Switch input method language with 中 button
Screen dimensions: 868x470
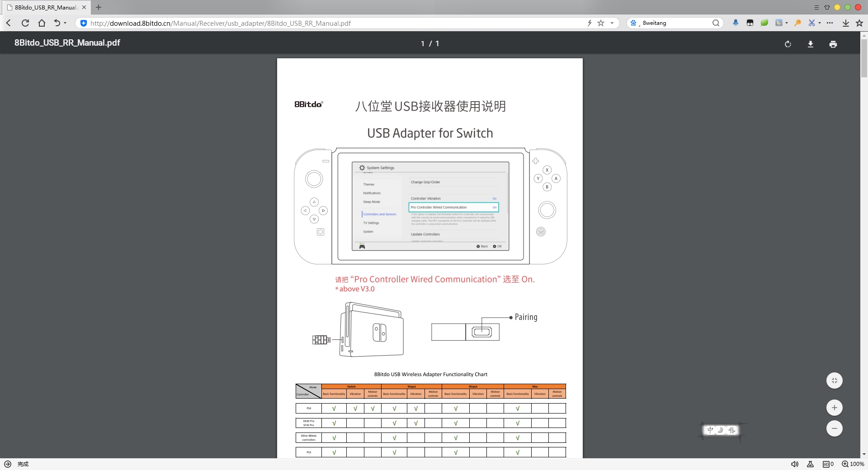pyautogui.click(x=710, y=430)
